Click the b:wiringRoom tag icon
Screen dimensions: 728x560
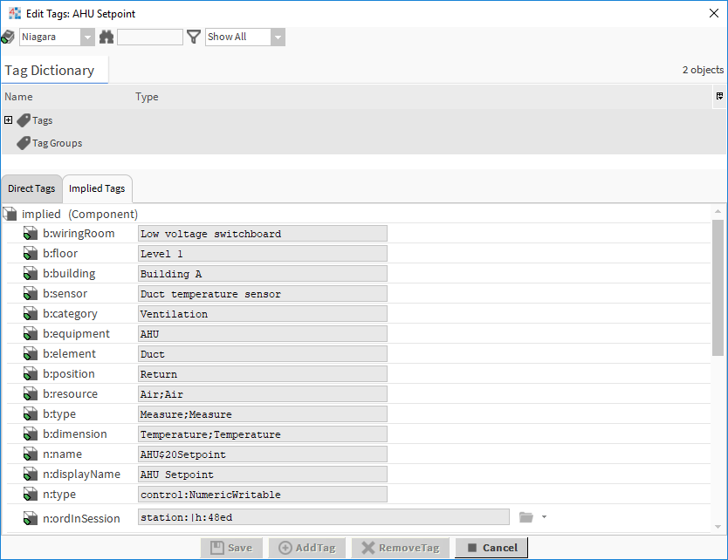tap(31, 234)
